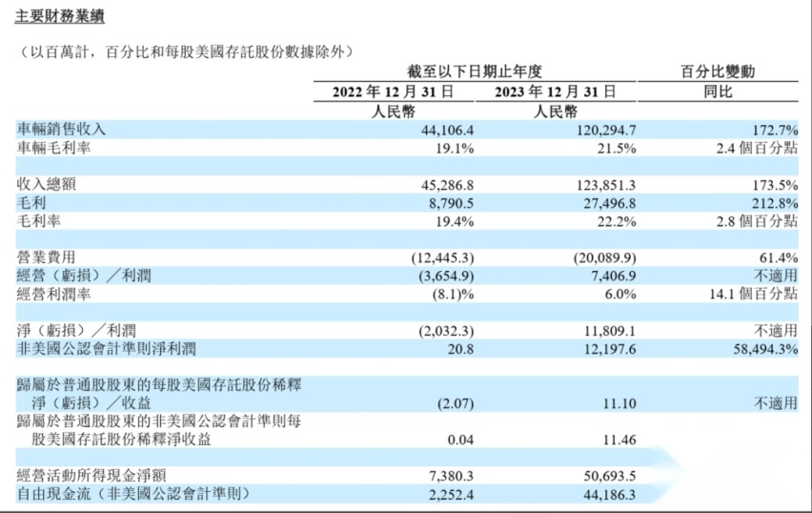Select label 歸屬於普通股股東的非美國公認會計準則每
Viewport: 812px width, 513px height.
159,421
